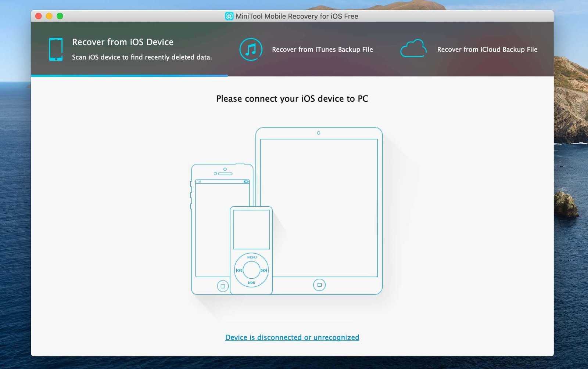Open 'Device is disconnected or unrecognized' link

point(292,337)
